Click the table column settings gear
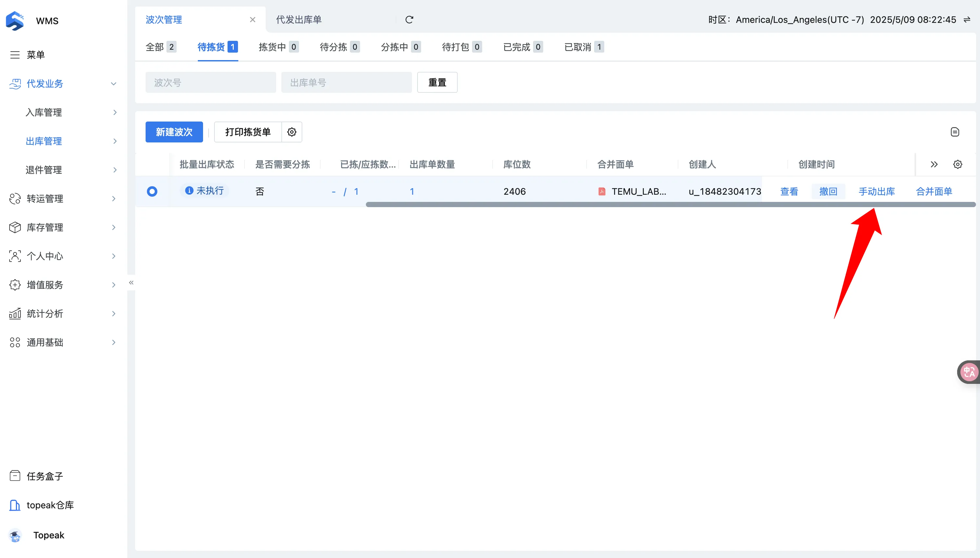This screenshot has width=980, height=558. pyautogui.click(x=957, y=164)
